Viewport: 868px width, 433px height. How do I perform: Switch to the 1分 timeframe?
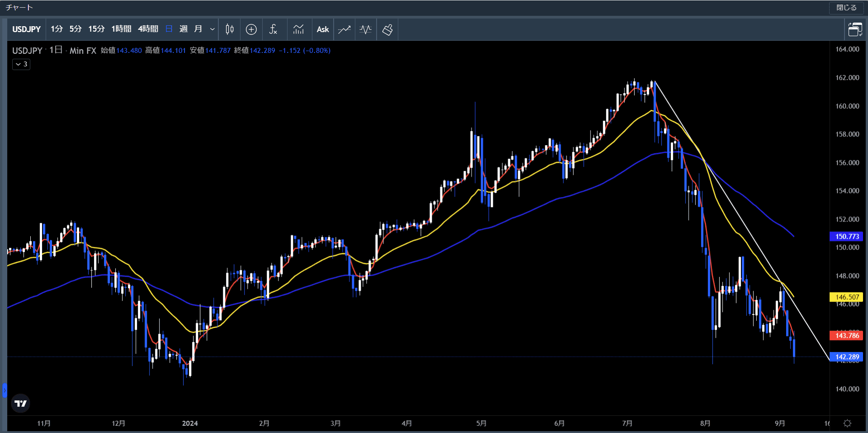tap(57, 29)
